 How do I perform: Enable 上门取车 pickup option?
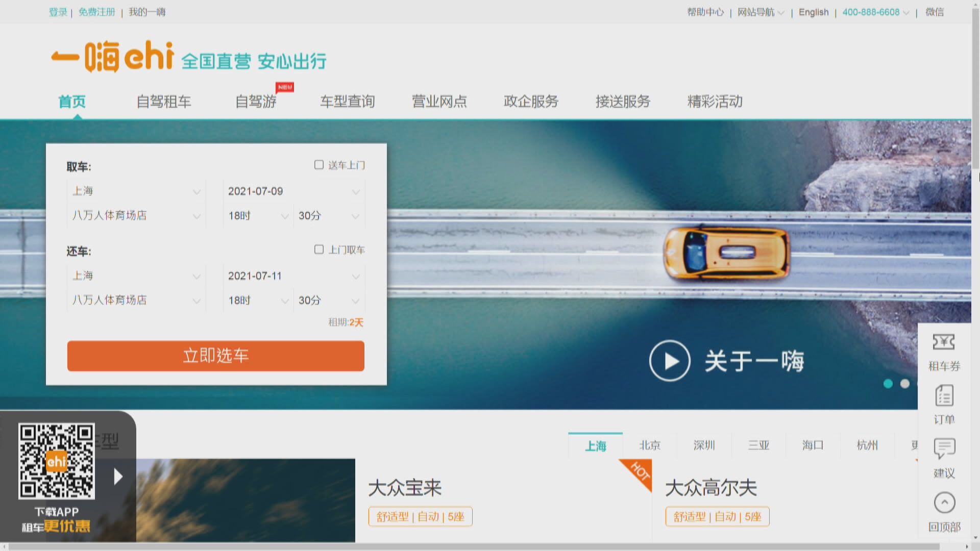click(x=319, y=249)
